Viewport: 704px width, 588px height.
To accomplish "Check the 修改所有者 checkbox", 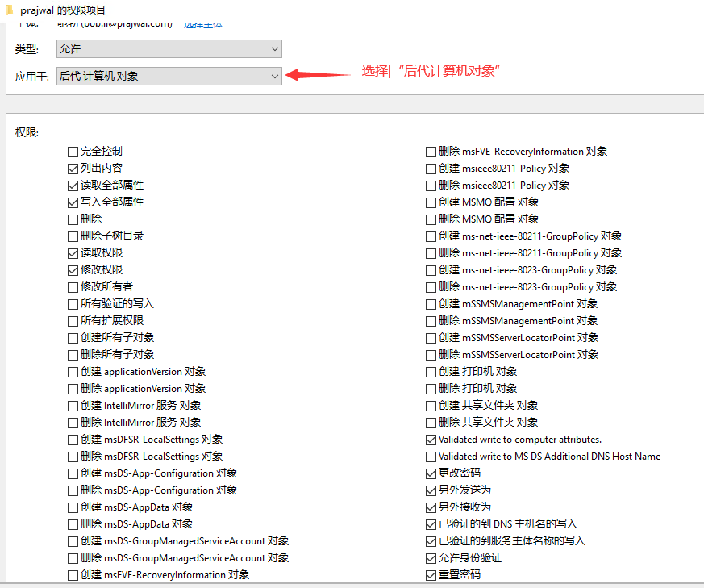I will coord(73,287).
